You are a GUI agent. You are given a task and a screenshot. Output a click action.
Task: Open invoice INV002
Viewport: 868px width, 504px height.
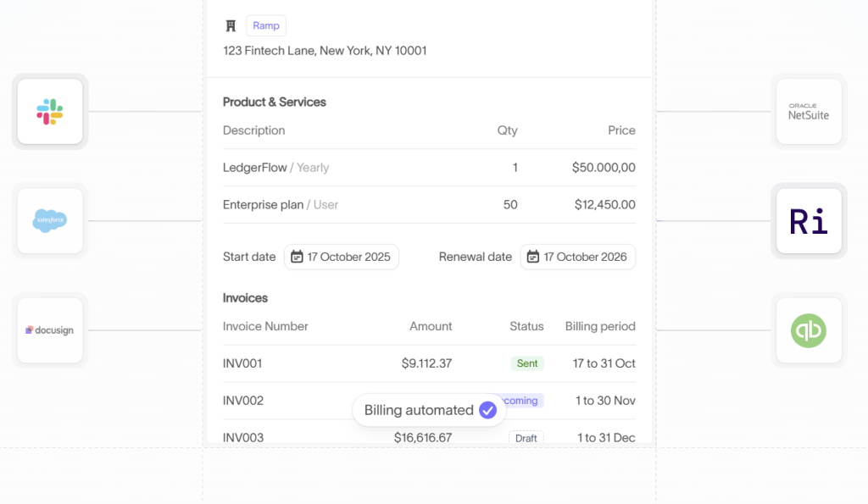[243, 401]
